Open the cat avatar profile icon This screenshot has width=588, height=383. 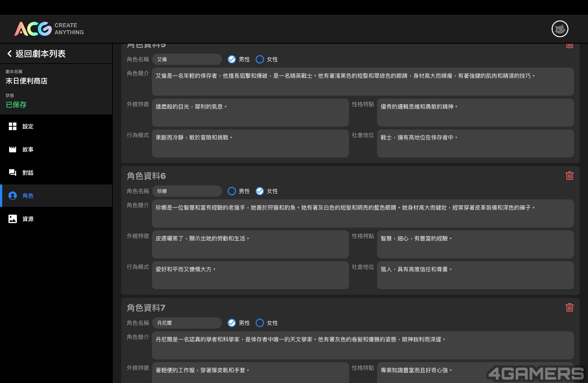click(x=560, y=29)
